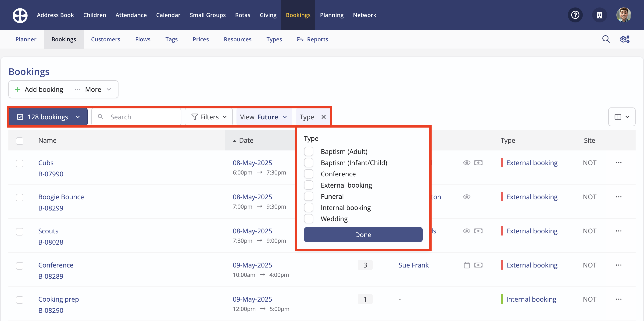This screenshot has width=644, height=321.
Task: Click the payment icon in Scouts row
Action: point(478,231)
